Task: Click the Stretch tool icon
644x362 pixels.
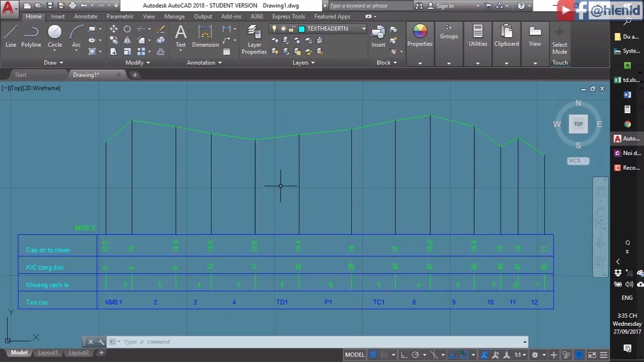Action: pos(114,51)
